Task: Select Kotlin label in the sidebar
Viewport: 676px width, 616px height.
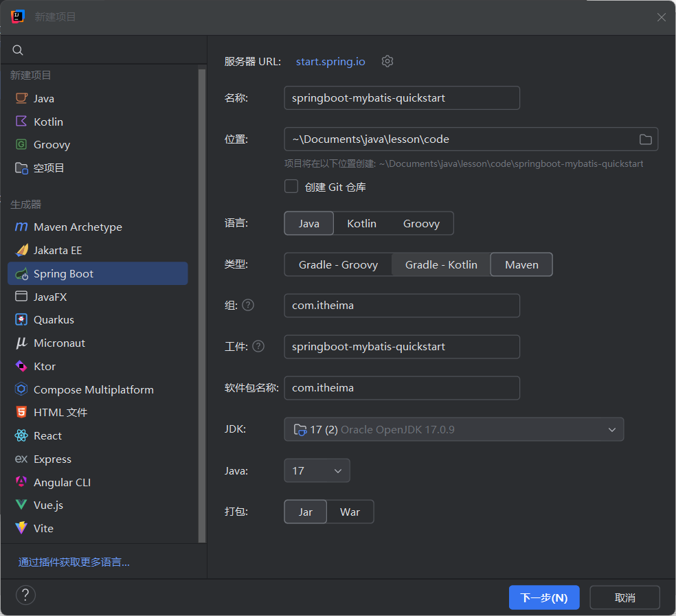Action: click(x=48, y=122)
